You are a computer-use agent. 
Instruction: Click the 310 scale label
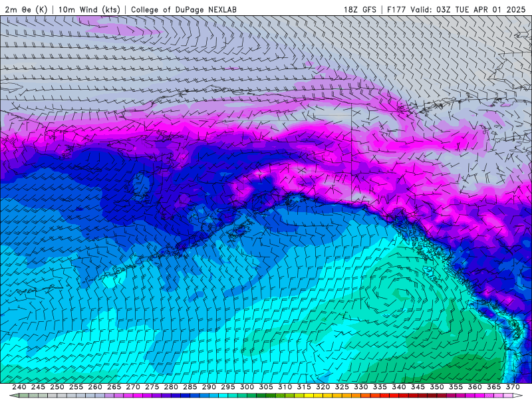(285, 387)
